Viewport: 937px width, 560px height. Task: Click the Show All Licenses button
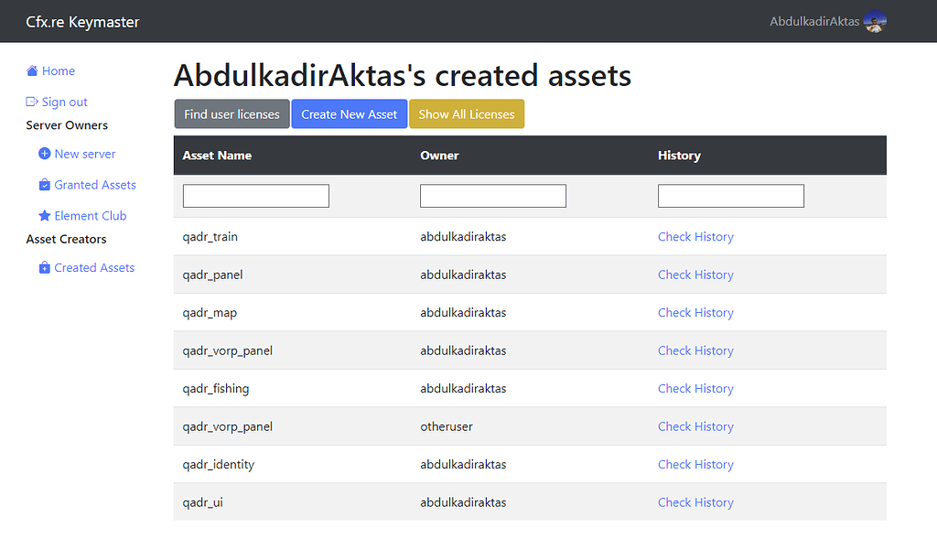pos(467,113)
